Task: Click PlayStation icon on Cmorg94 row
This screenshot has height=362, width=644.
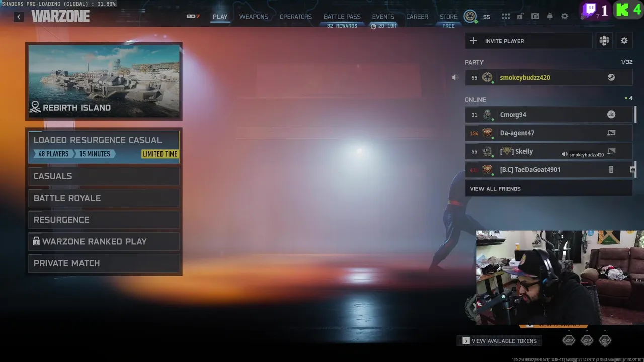Action: [611, 115]
